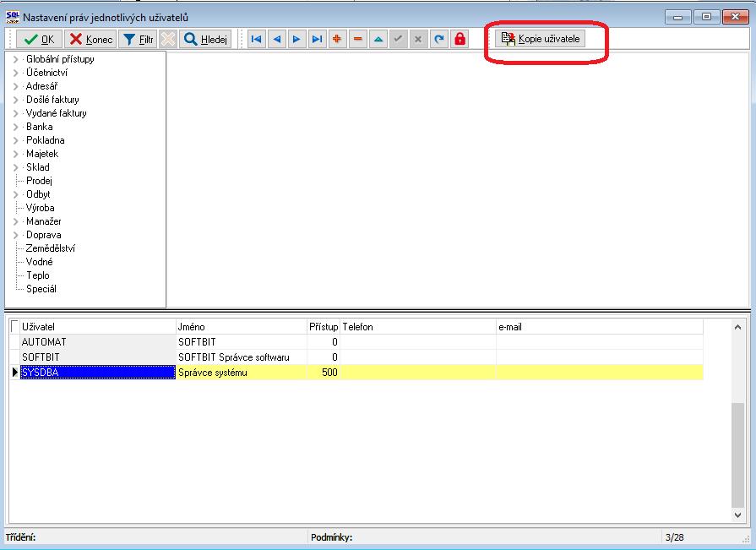The width and height of the screenshot is (756, 550).
Task: Jump to last record icon
Action: pyautogui.click(x=318, y=39)
